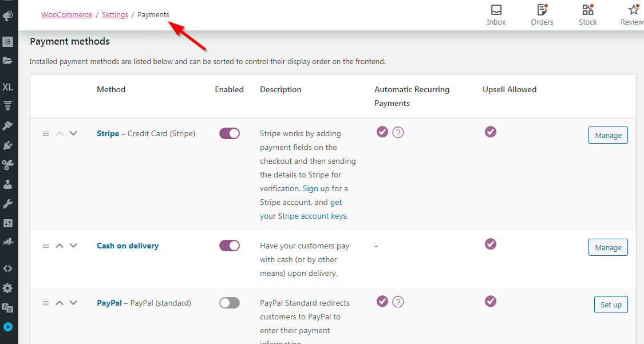
Task: Open the Orders activity panel
Action: (542, 15)
